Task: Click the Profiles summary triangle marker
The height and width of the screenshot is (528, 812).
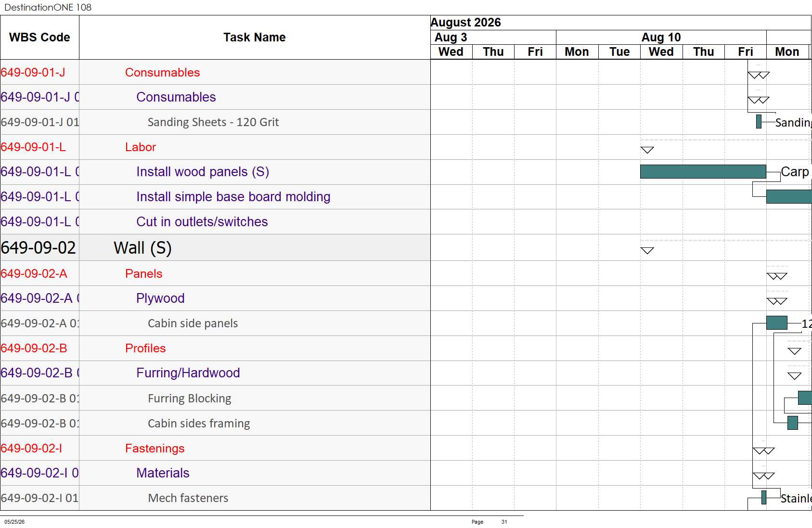Action: tap(795, 351)
